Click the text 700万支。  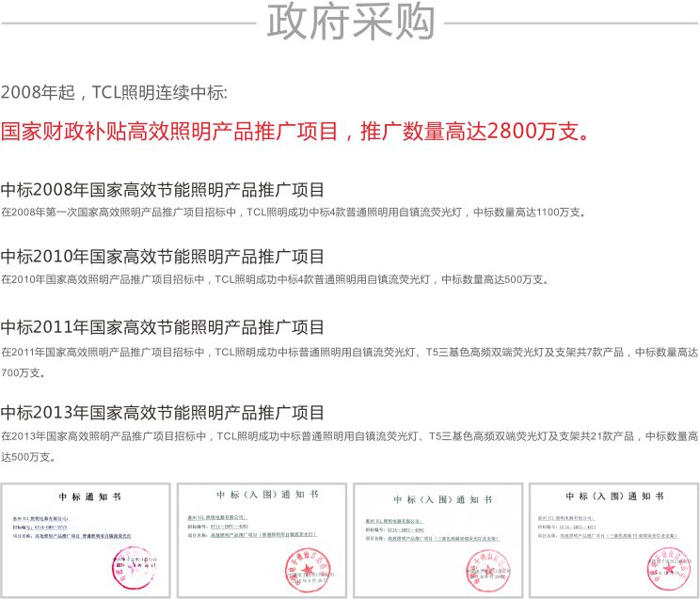[x=24, y=372]
